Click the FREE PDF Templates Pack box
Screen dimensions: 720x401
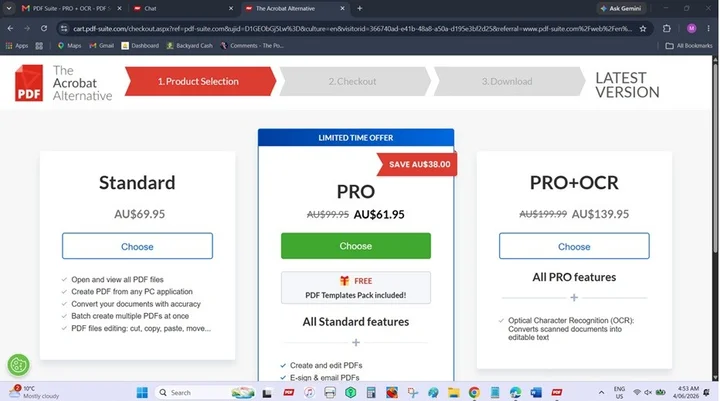[356, 288]
